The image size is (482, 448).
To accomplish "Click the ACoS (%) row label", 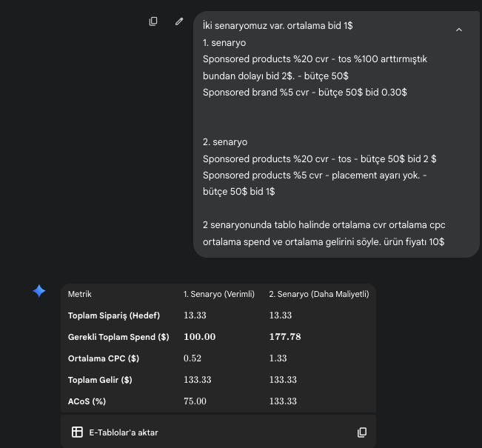I will (x=87, y=401).
